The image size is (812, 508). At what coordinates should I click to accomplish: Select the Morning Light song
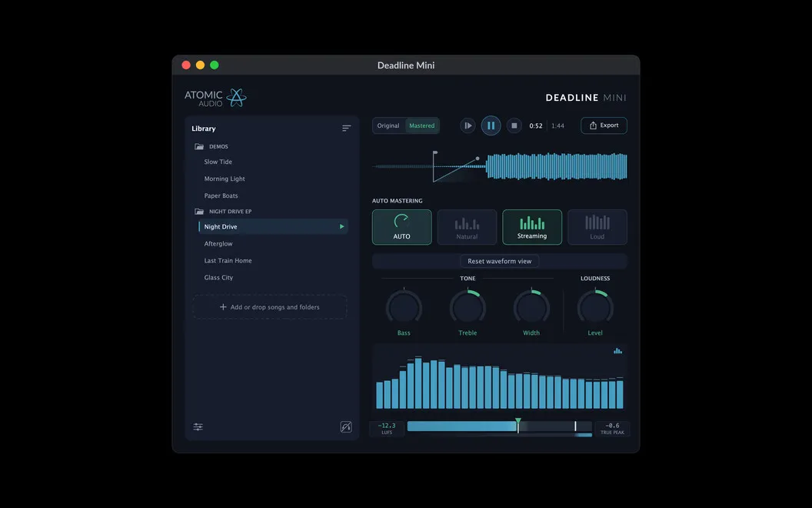(x=225, y=179)
